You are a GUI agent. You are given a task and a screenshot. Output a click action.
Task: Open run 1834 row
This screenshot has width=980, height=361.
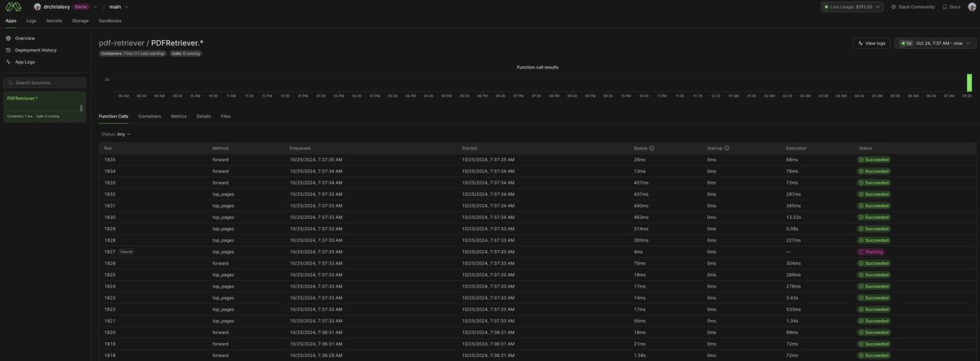point(537,172)
